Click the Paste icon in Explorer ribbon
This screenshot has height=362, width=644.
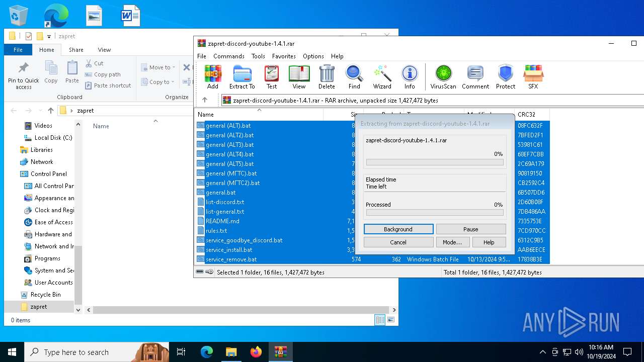coord(72,72)
